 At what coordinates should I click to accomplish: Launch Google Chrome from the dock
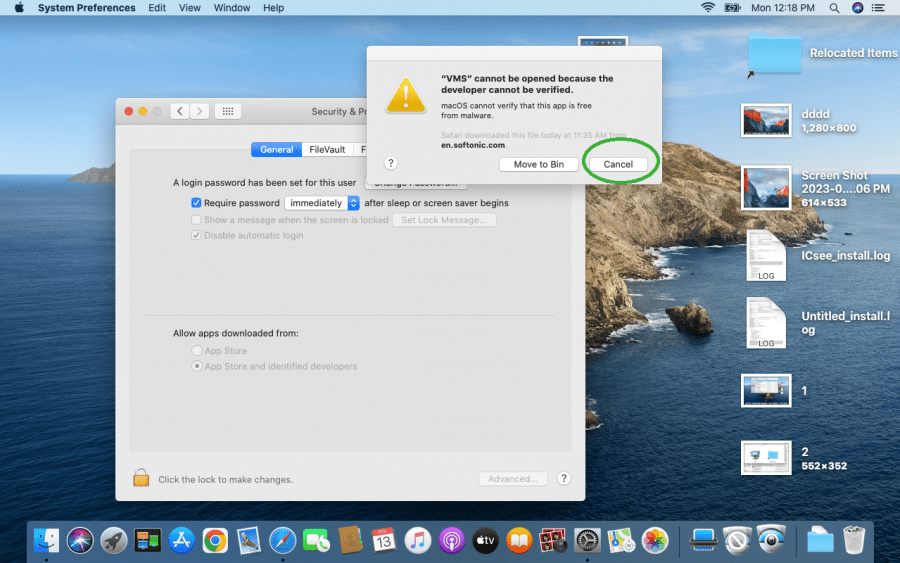point(215,541)
